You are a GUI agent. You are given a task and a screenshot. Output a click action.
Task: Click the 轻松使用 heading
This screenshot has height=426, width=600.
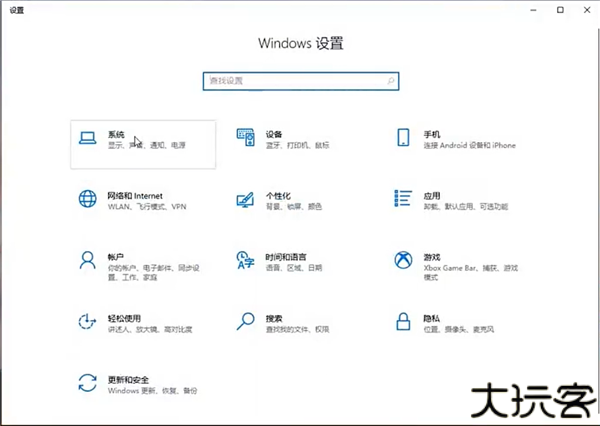(124, 318)
